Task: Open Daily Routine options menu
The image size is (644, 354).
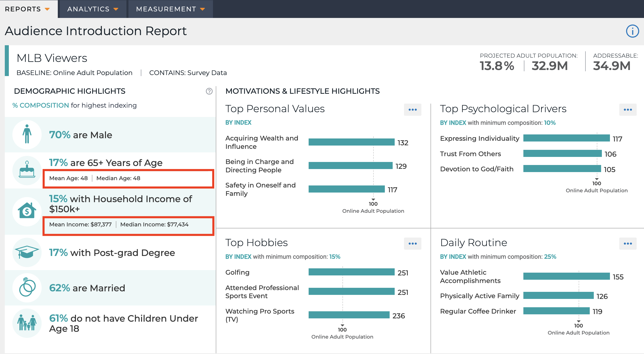Action: 628,244
